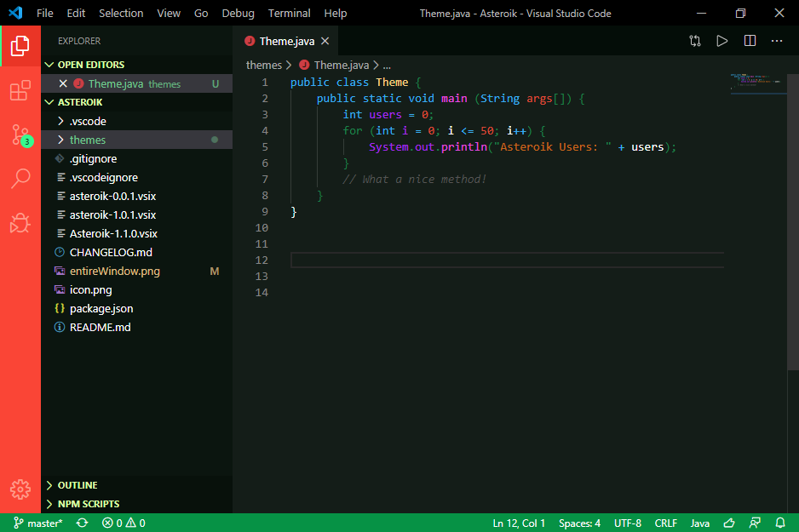Click the editor vertical scrollbar
This screenshot has height=532, width=799.
(x=793, y=222)
